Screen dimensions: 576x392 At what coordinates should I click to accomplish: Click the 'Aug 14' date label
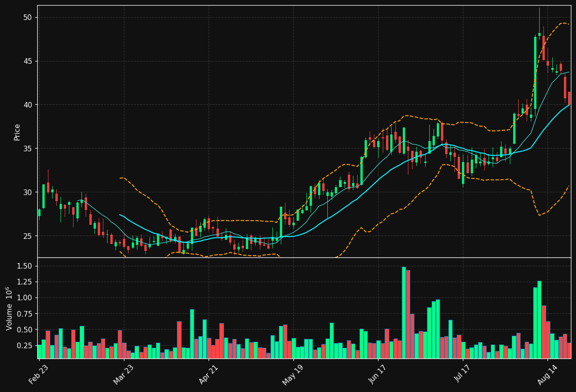click(547, 374)
